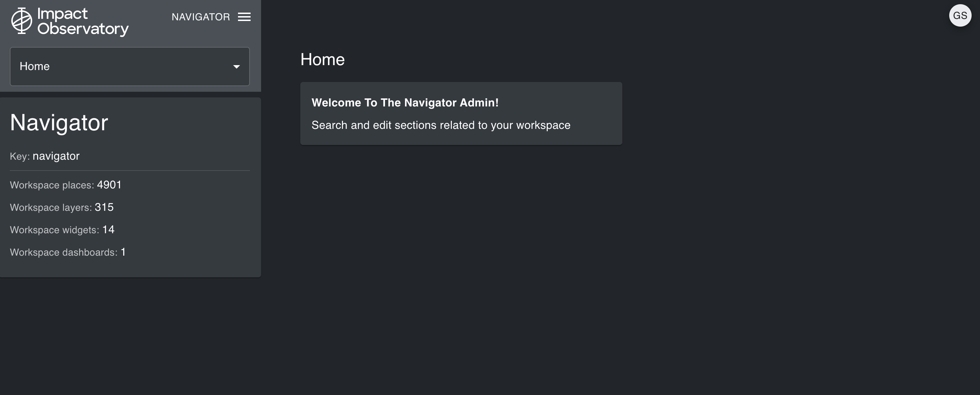Open the GS user avatar menu
The height and width of the screenshot is (395, 980).
(x=960, y=16)
